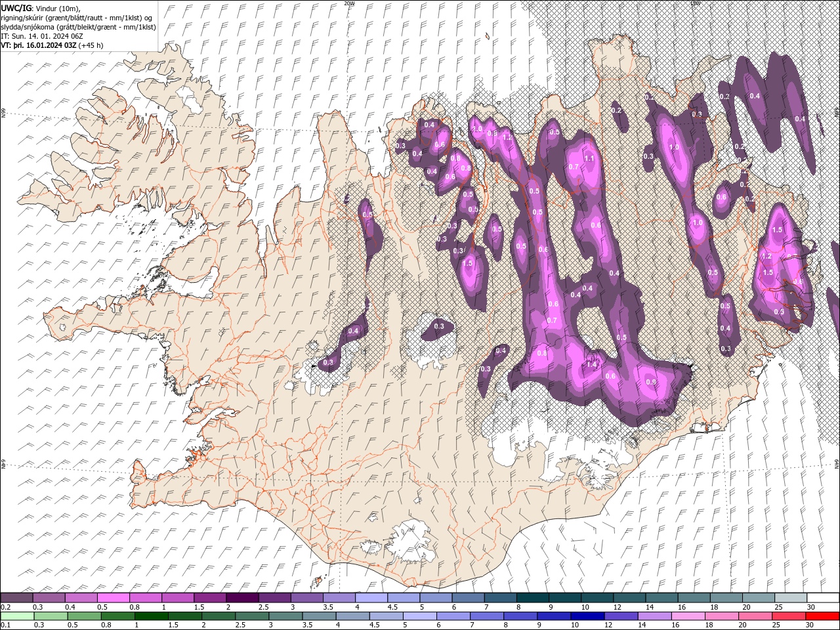The height and width of the screenshot is (630, 840).
Task: Click the rain legend swatch labeled 2.5
Action: [x=251, y=616]
